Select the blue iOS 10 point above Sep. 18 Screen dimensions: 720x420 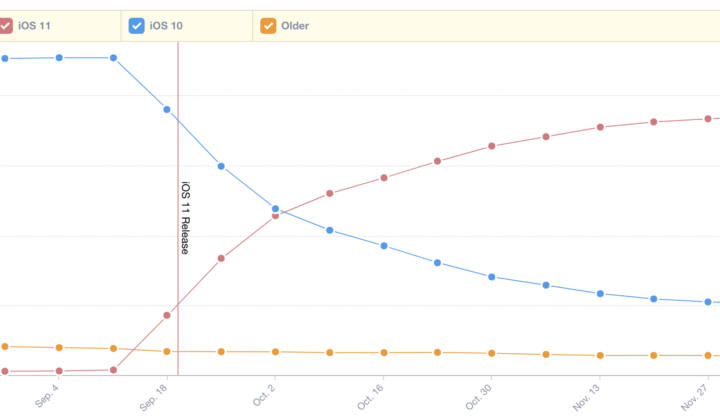[x=167, y=109]
